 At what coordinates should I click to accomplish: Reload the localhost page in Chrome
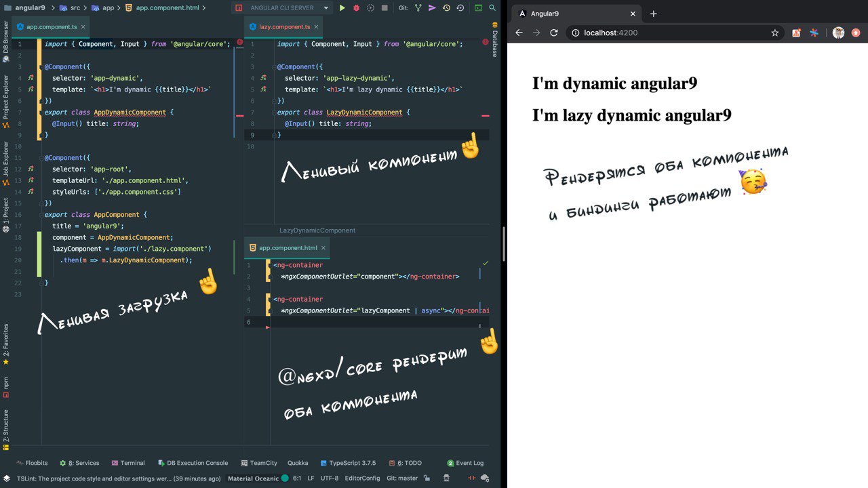point(554,33)
